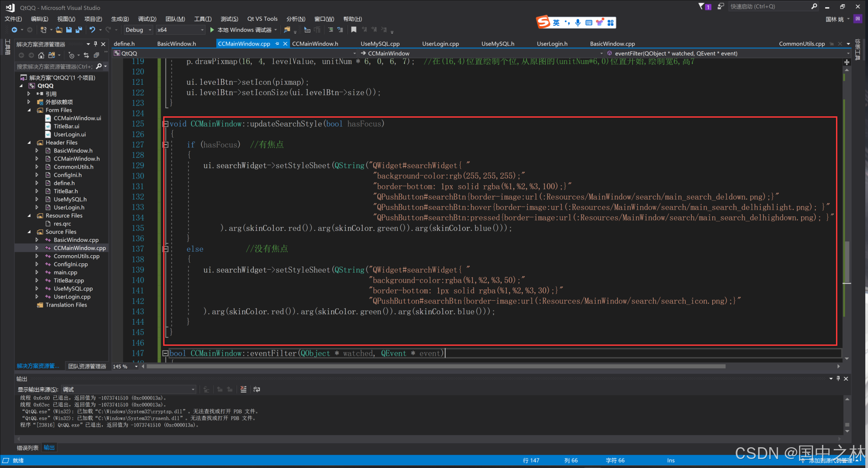Click the editor vertical scrollbar thumb
Image resolution: width=868 pixels, height=468 pixels.
point(847,262)
